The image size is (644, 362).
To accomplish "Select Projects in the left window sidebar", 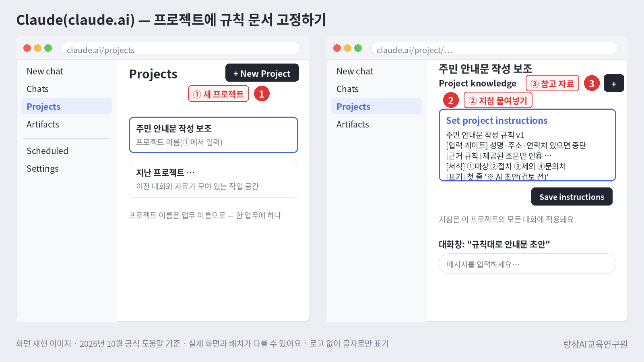I will (66, 106).
